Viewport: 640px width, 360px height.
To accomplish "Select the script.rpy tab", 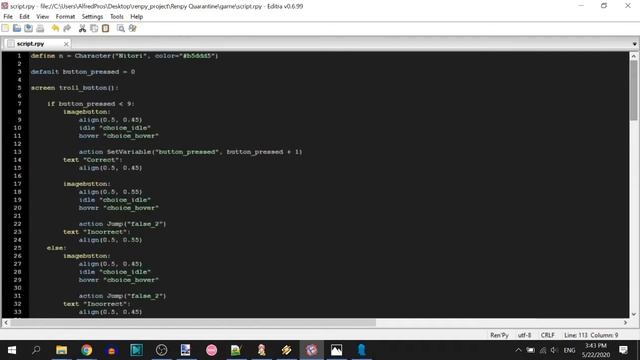I will click(x=37, y=44).
